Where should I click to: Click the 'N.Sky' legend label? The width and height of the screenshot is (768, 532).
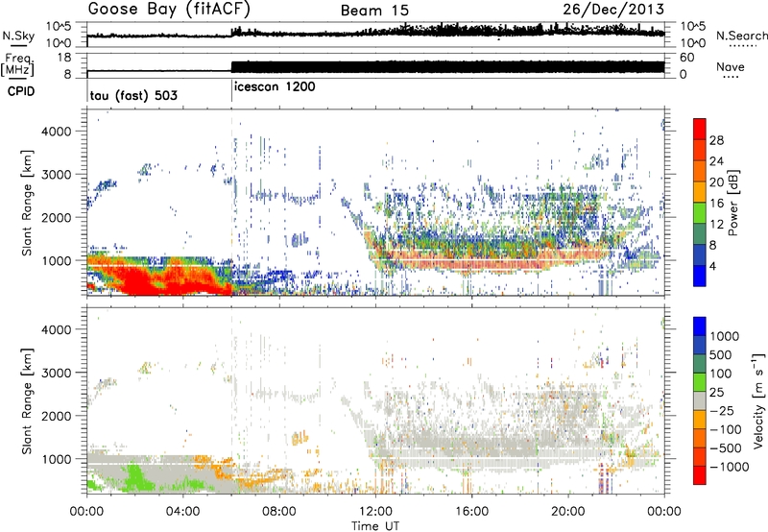pos(18,36)
